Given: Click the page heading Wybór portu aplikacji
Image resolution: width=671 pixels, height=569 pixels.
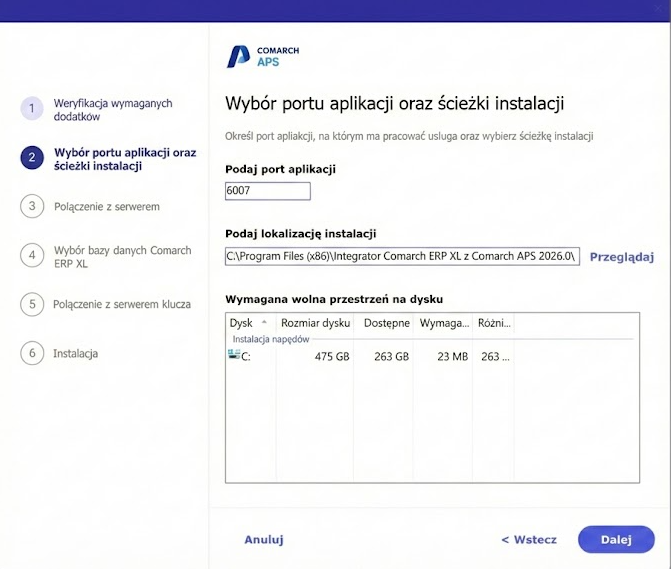Looking at the screenshot, I should coord(395,104).
